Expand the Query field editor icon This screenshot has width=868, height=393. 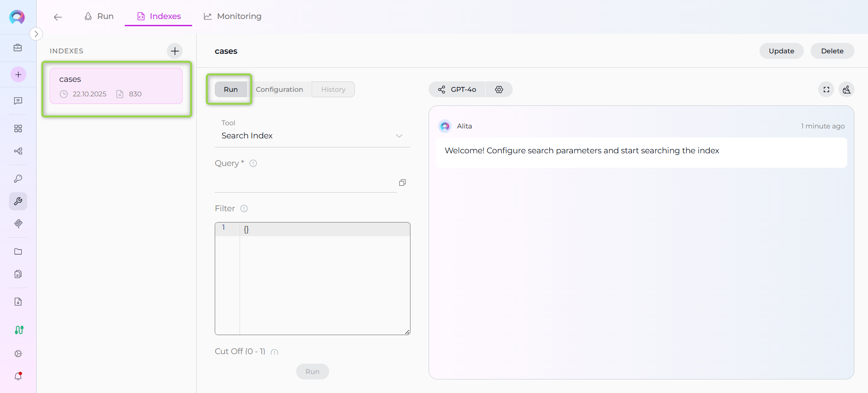coord(402,183)
